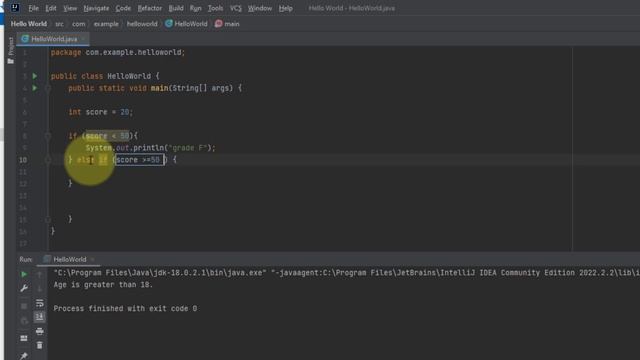640x360 pixels.
Task: Click the green Rerun button in Run panel
Action: [x=24, y=274]
